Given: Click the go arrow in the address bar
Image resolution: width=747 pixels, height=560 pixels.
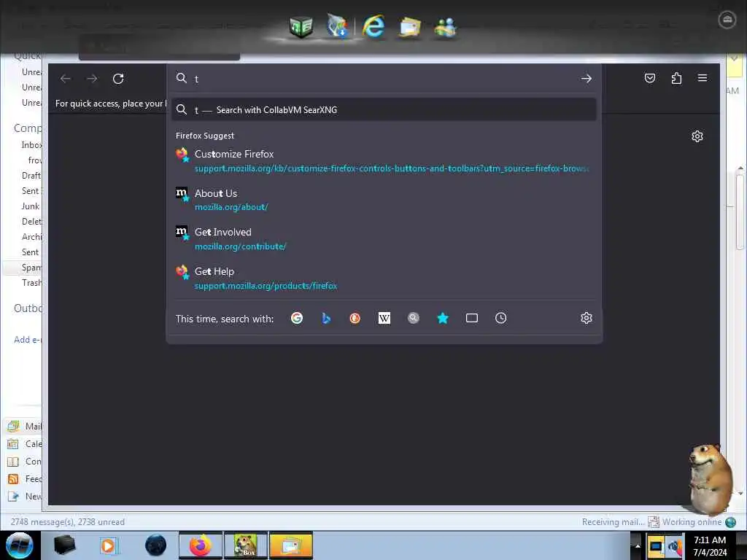Looking at the screenshot, I should click(587, 79).
